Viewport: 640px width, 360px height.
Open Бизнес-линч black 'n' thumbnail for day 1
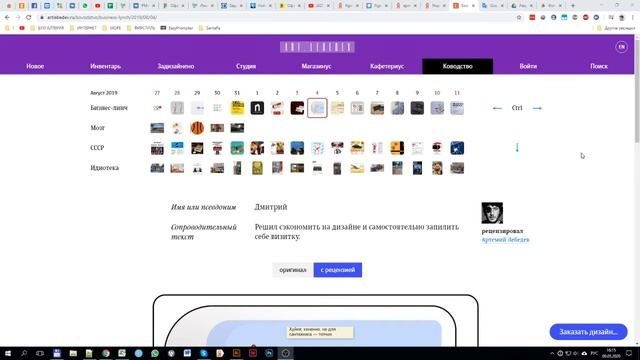click(257, 108)
